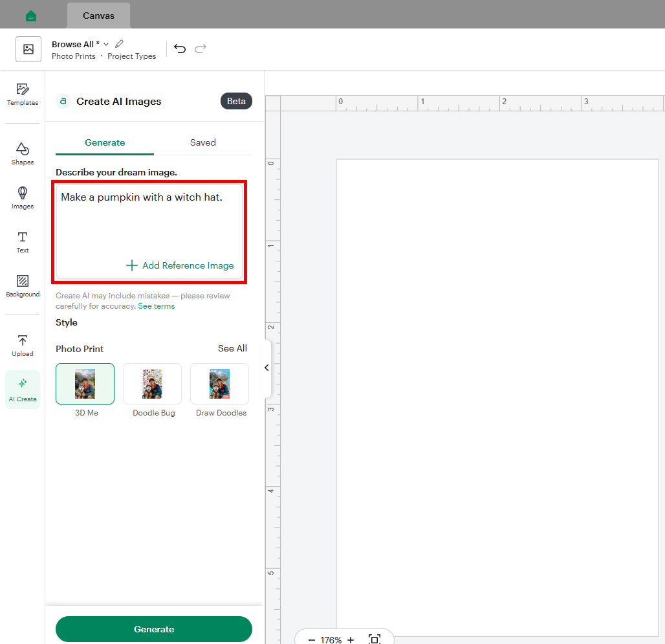665x644 pixels.
Task: Click the Create AI logo icon
Action: (x=63, y=101)
